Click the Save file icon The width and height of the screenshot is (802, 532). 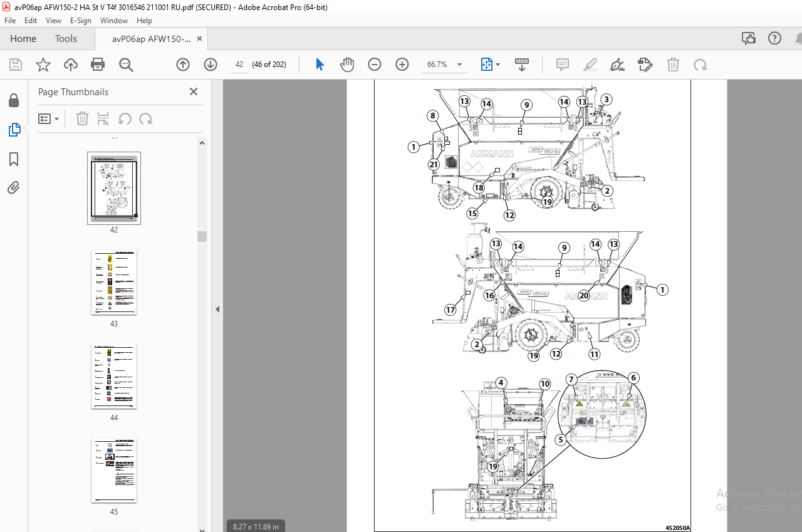tap(16, 65)
